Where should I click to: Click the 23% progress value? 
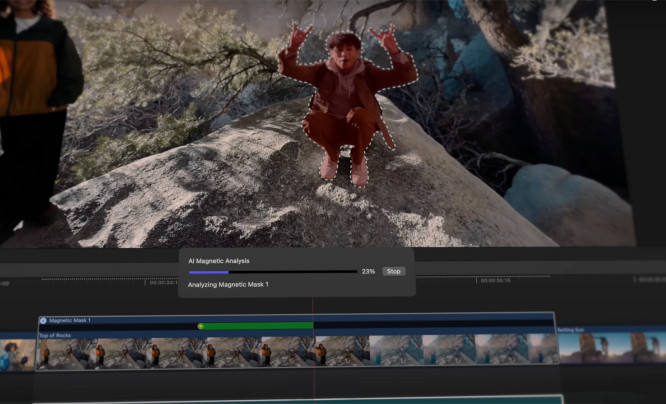pyautogui.click(x=368, y=271)
